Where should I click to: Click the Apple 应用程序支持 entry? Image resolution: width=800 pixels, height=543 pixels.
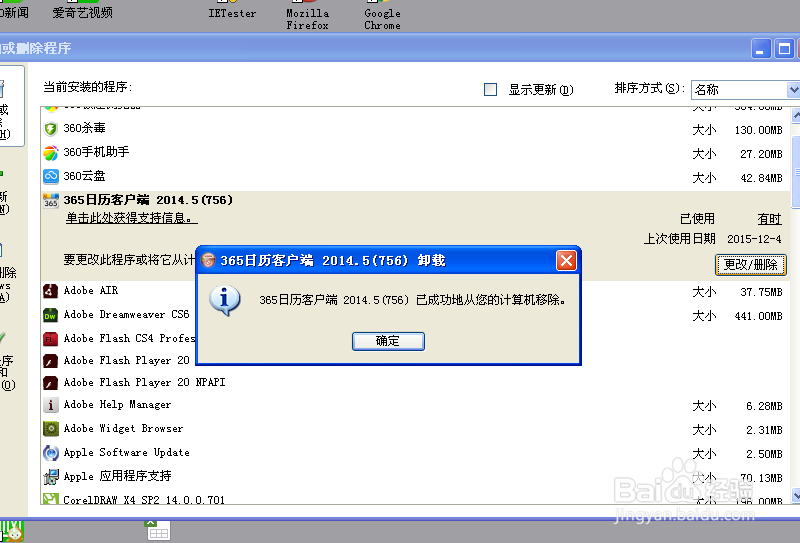pos(117,476)
